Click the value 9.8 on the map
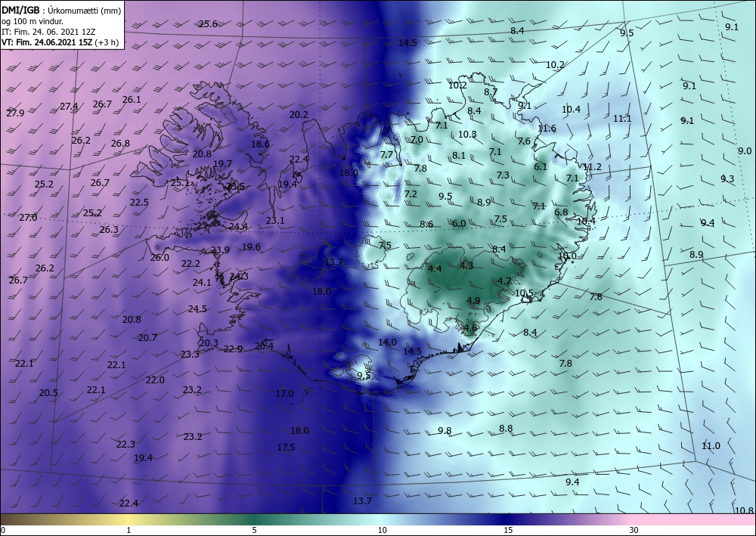Viewport: 756px width, 536px height. 445,430
